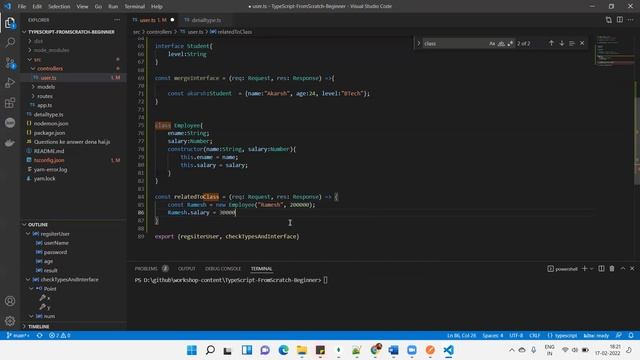Create new terminal with plus icon
640x360 pixels.
[584, 269]
